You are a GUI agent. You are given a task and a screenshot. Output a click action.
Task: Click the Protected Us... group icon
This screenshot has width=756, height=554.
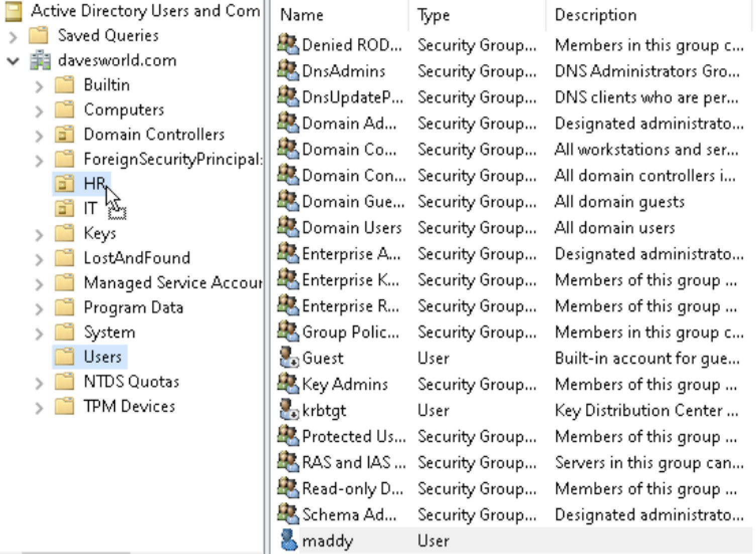tap(288, 436)
